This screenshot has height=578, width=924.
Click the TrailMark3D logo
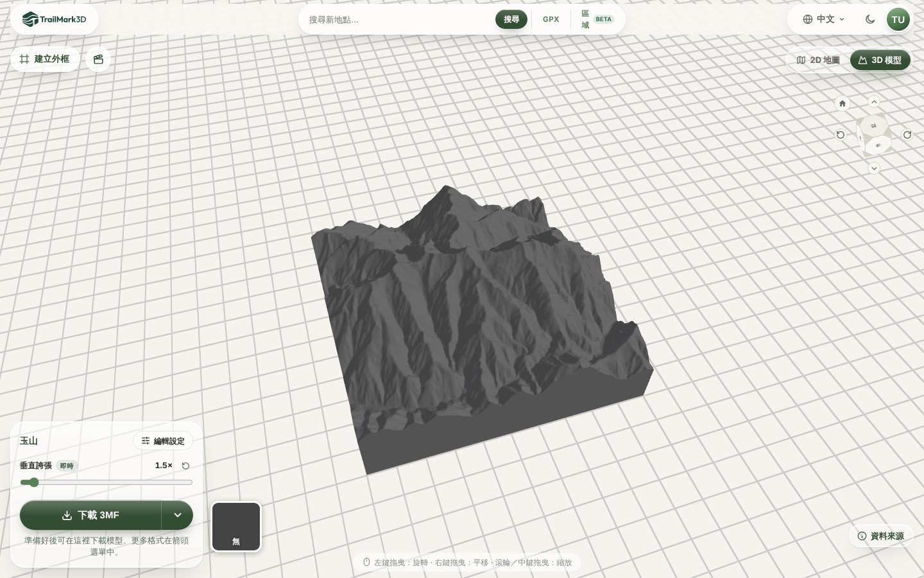pos(54,19)
